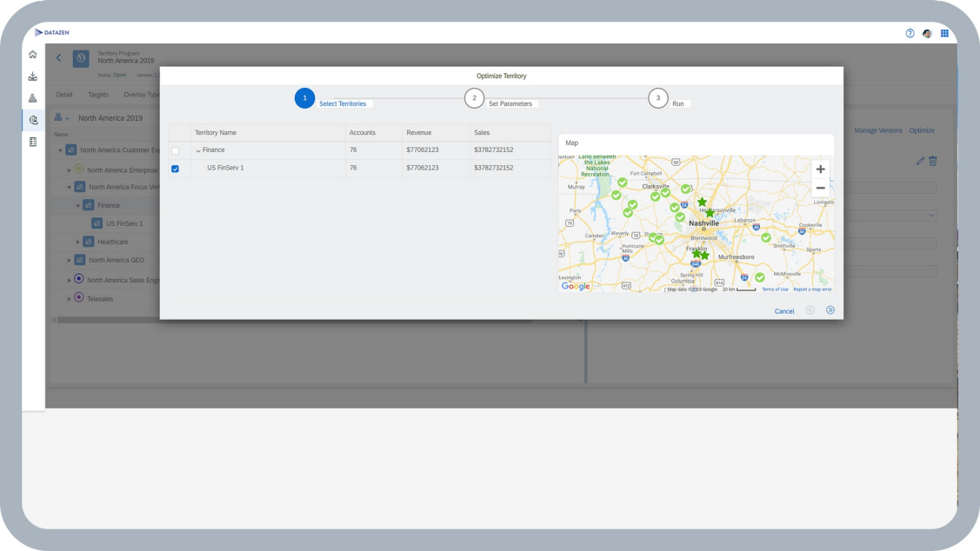Open the download/import sidebar icon
Image resolution: width=980 pixels, height=551 pixels.
[x=33, y=76]
